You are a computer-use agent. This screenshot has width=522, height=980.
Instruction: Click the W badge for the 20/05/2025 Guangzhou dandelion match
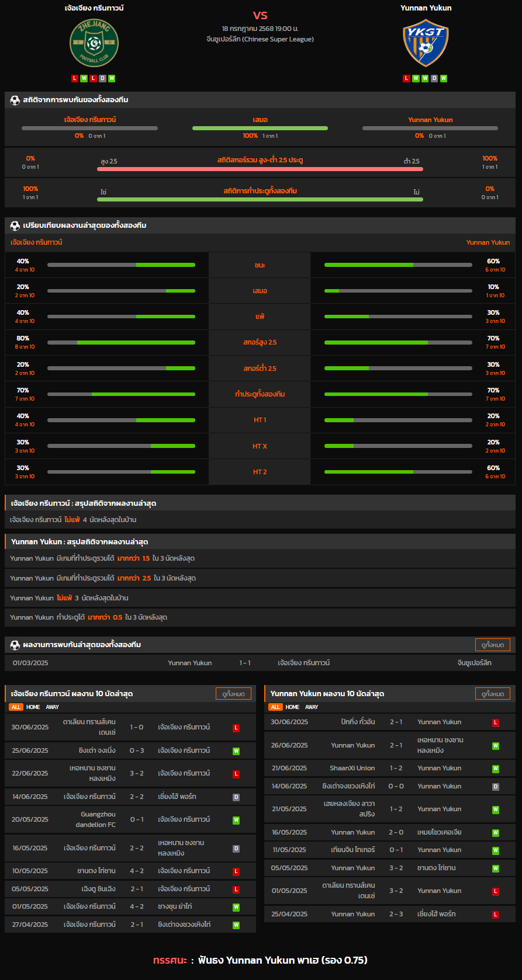tap(236, 820)
